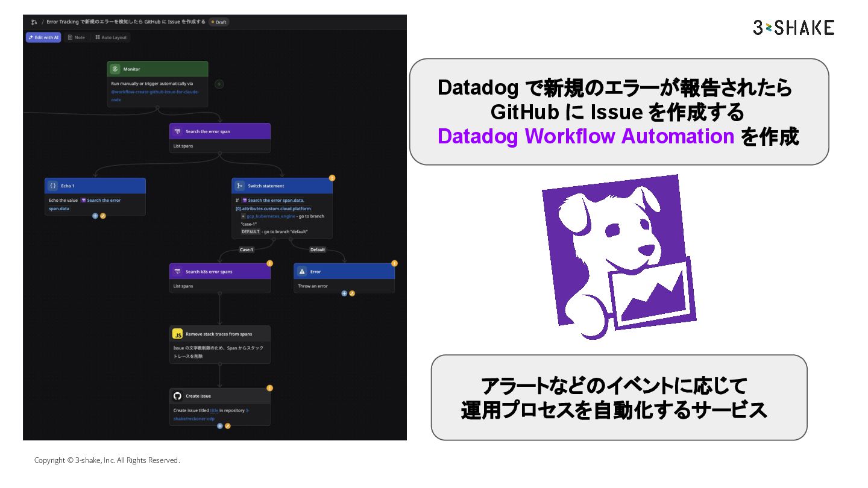Click the Search k8s error spans node icon
868x488 pixels.
coord(177,271)
